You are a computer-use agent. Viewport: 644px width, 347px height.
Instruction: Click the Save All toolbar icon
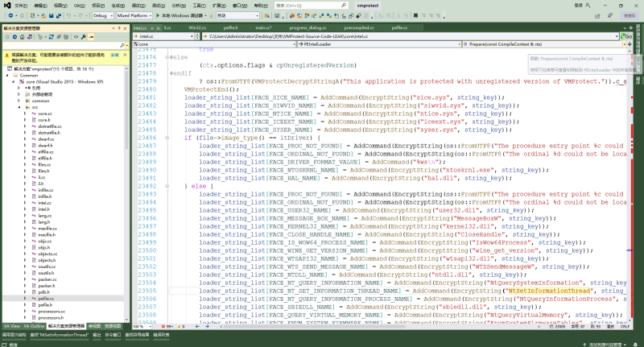click(x=57, y=14)
